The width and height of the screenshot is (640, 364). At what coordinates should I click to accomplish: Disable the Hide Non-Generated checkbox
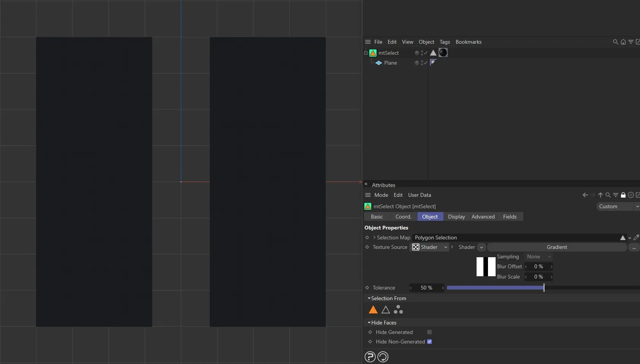point(429,342)
